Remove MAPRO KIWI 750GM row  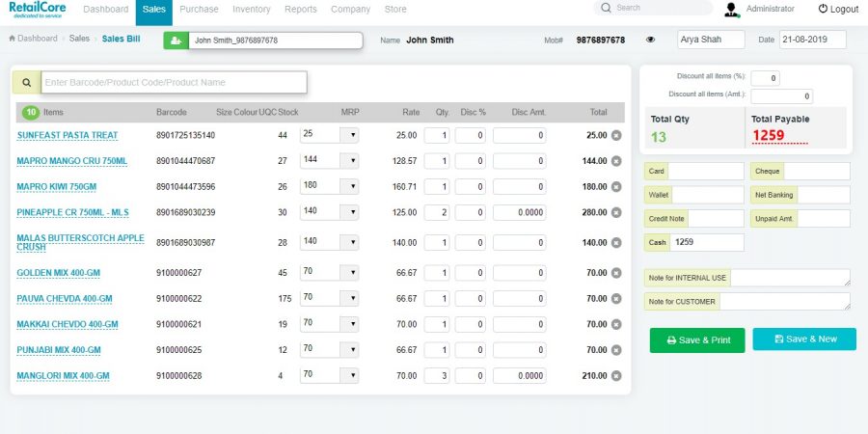pos(616,186)
